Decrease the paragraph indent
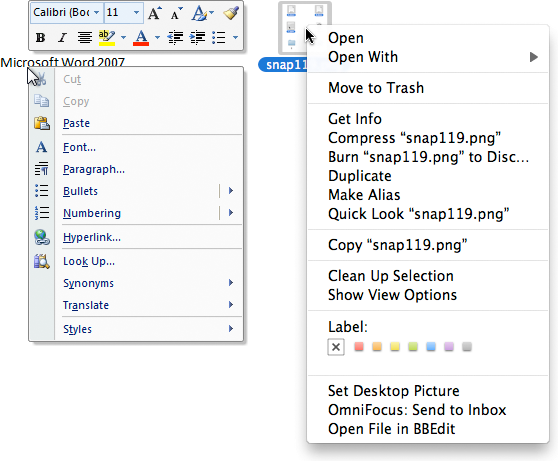 pos(175,37)
